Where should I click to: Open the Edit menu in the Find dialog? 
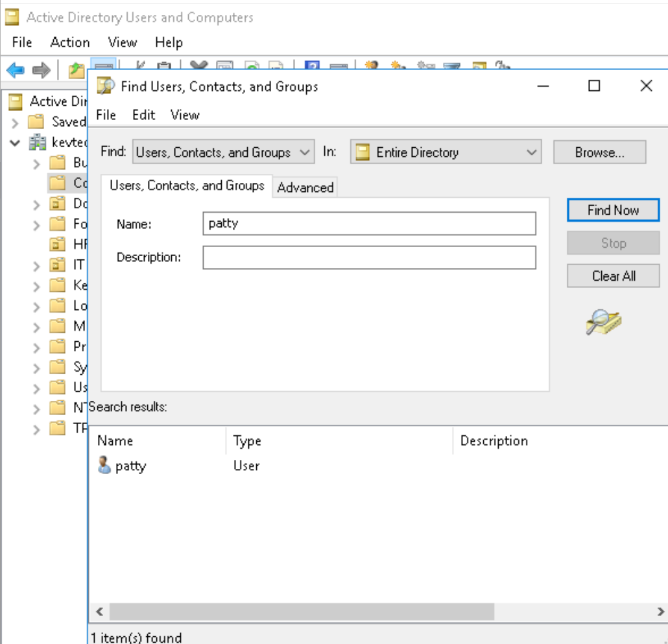pos(143,115)
